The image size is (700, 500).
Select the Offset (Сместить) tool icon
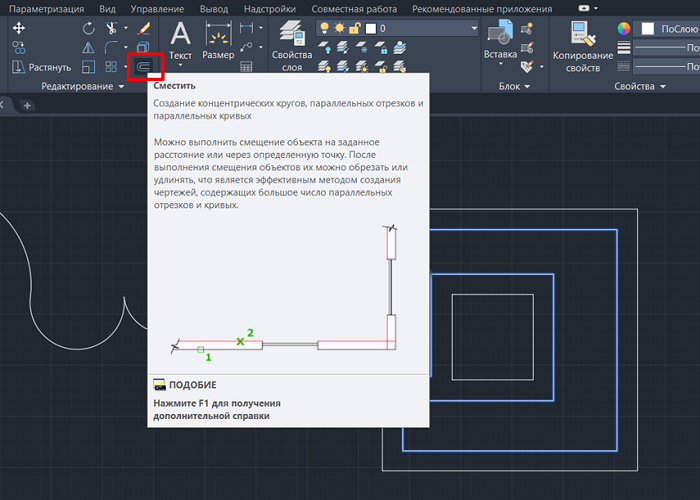[144, 67]
